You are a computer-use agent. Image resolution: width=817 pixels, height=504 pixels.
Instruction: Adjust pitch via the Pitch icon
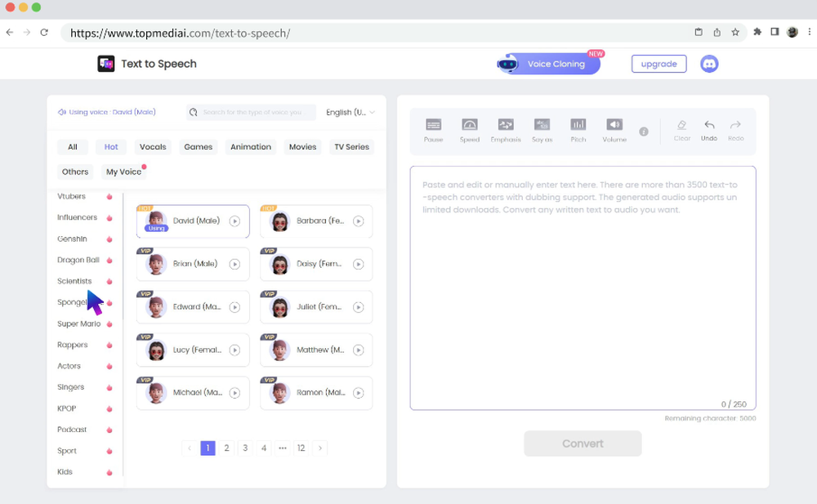578,128
